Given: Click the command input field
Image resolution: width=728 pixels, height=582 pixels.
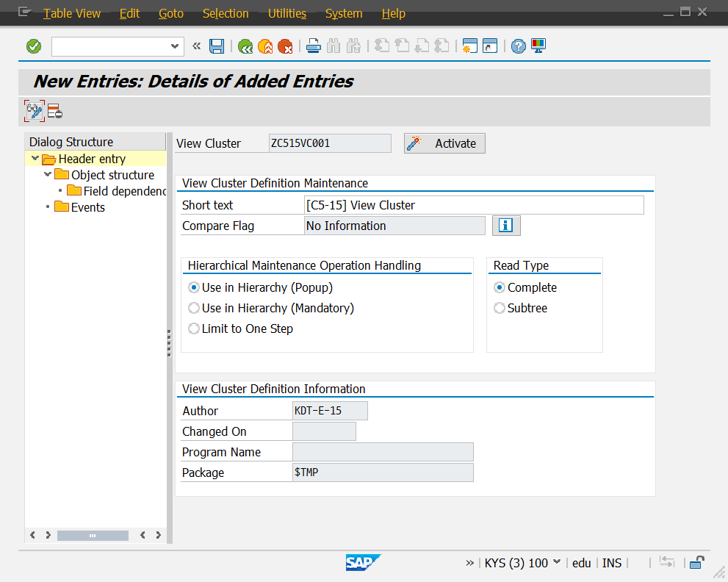Looking at the screenshot, I should click(111, 46).
